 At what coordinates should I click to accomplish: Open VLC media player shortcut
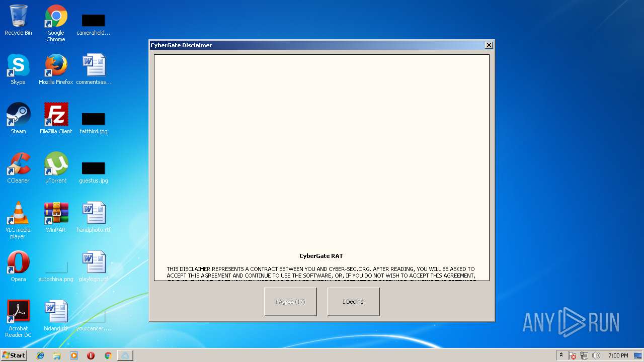(x=18, y=220)
